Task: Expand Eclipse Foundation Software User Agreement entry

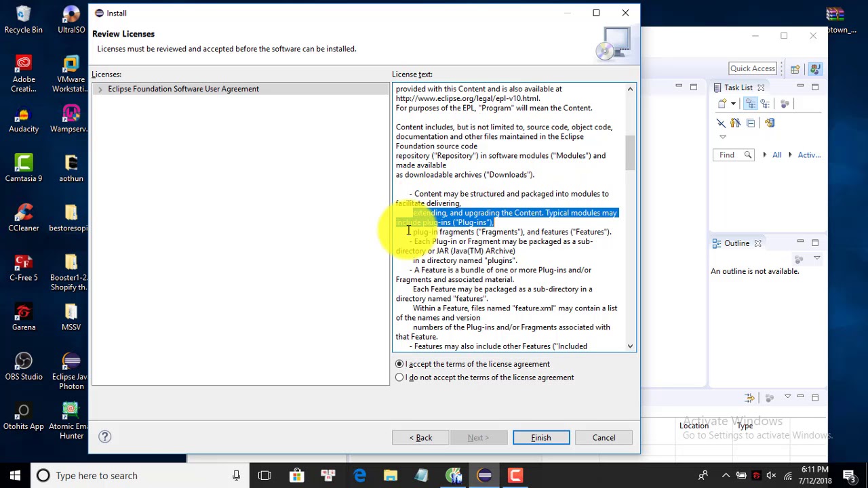Action: pos(100,89)
